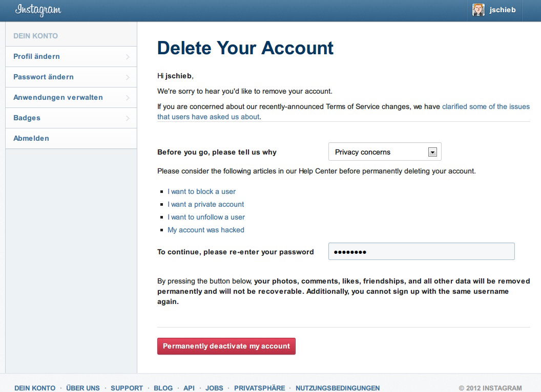Click Abmelden to log out

71,138
